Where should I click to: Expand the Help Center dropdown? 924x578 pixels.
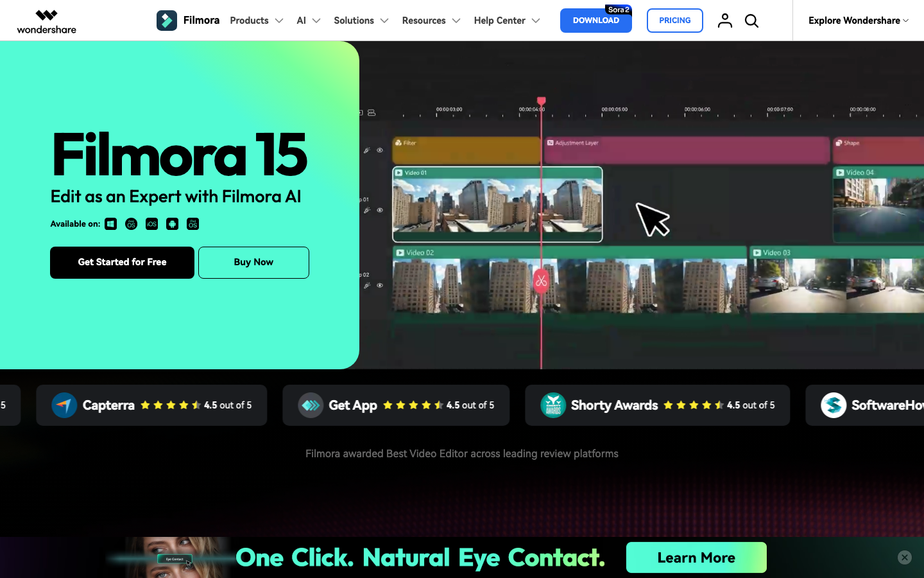point(507,21)
